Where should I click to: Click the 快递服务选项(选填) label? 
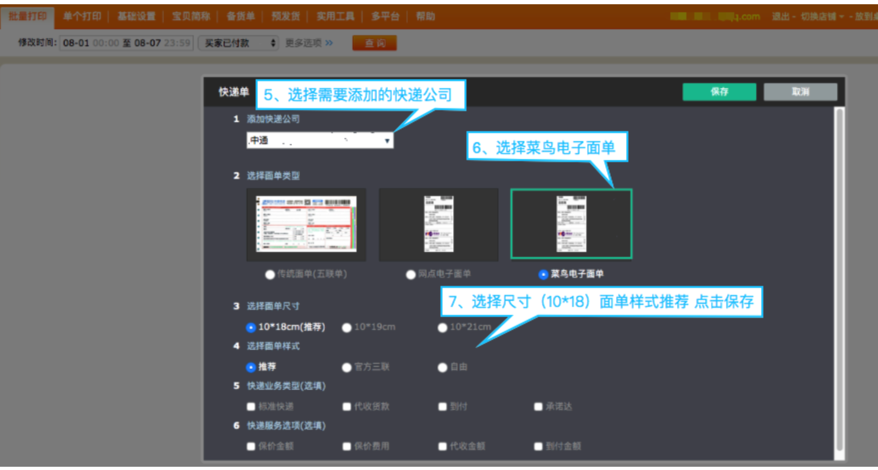(x=286, y=426)
